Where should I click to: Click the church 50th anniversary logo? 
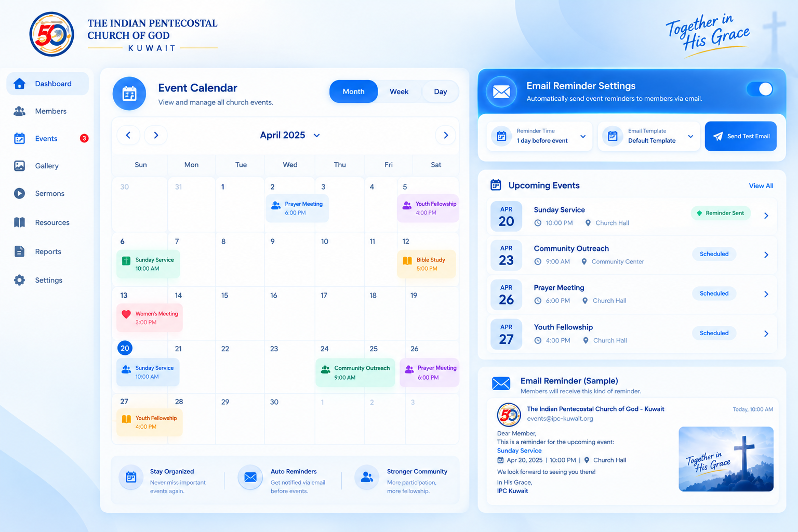click(52, 34)
